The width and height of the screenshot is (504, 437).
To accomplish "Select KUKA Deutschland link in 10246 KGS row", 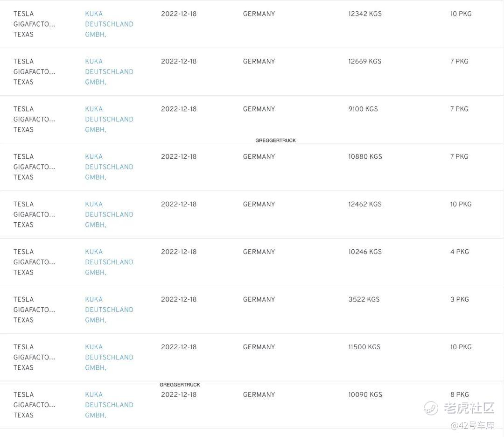I will click(109, 262).
